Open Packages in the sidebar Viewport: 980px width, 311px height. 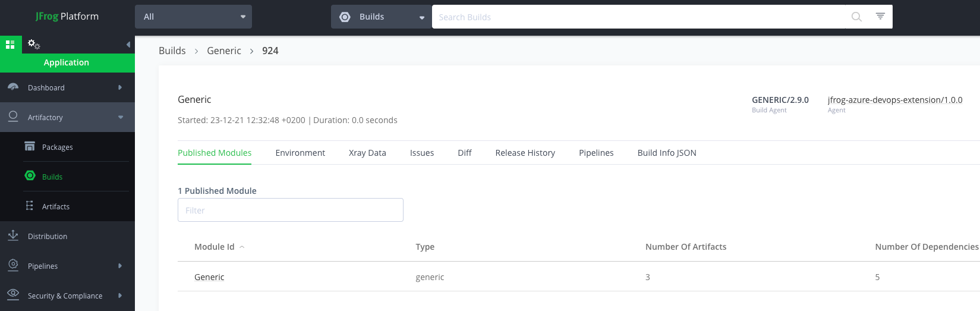[x=57, y=147]
